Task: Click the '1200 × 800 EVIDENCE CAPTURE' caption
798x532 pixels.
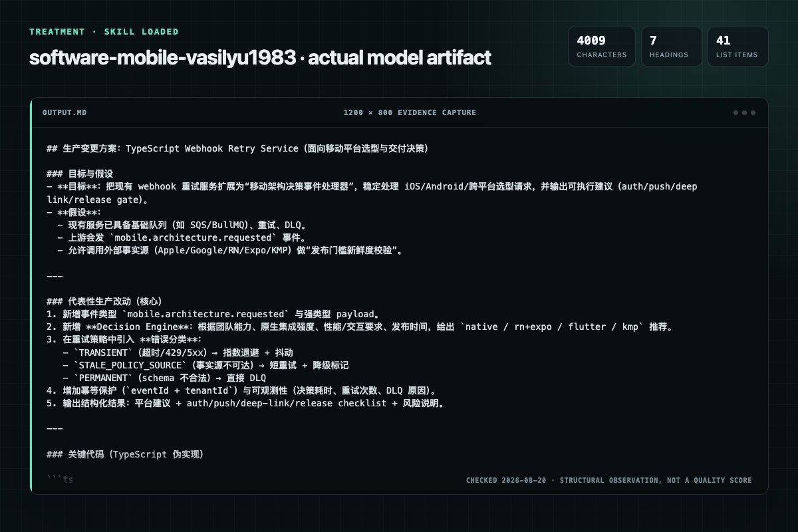Action: point(410,112)
